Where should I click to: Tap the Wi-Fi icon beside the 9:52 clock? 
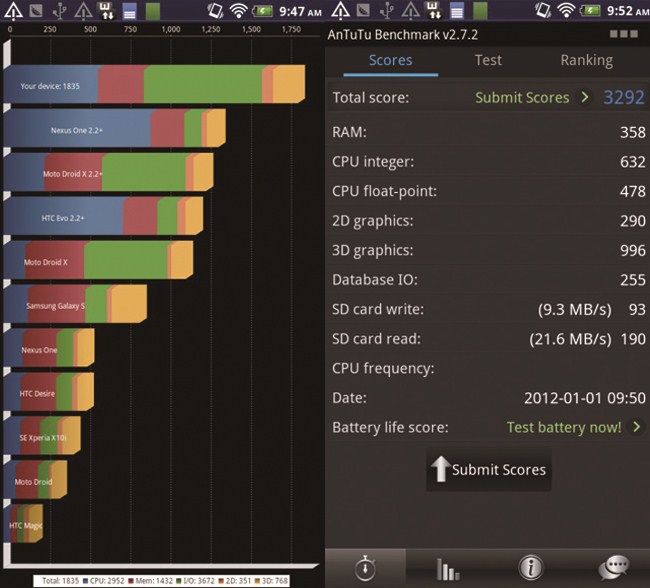coord(564,11)
